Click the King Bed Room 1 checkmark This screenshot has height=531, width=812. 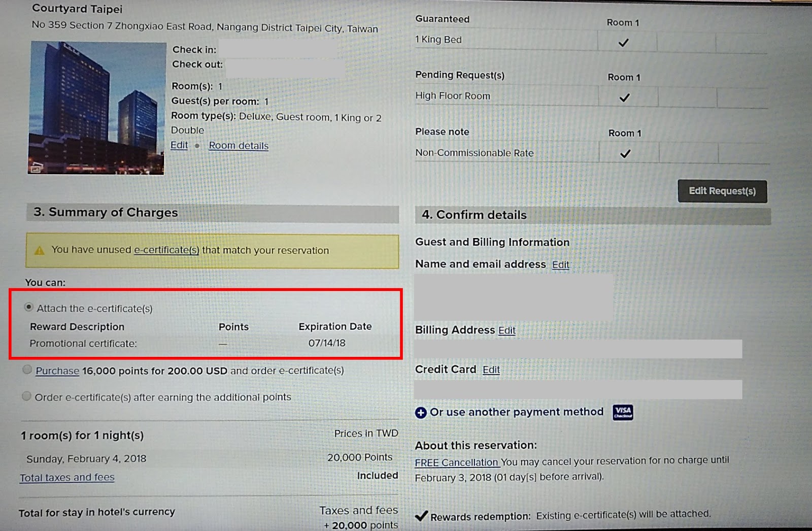(624, 43)
